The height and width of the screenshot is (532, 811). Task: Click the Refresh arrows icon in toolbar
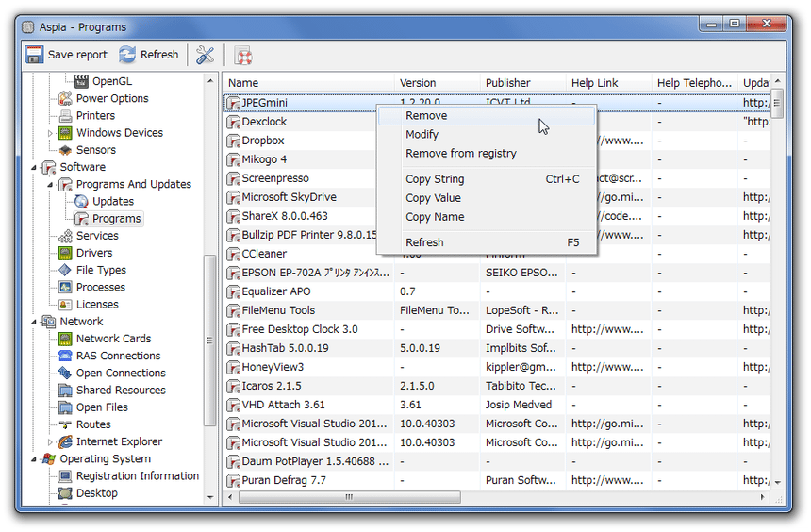[x=127, y=55]
